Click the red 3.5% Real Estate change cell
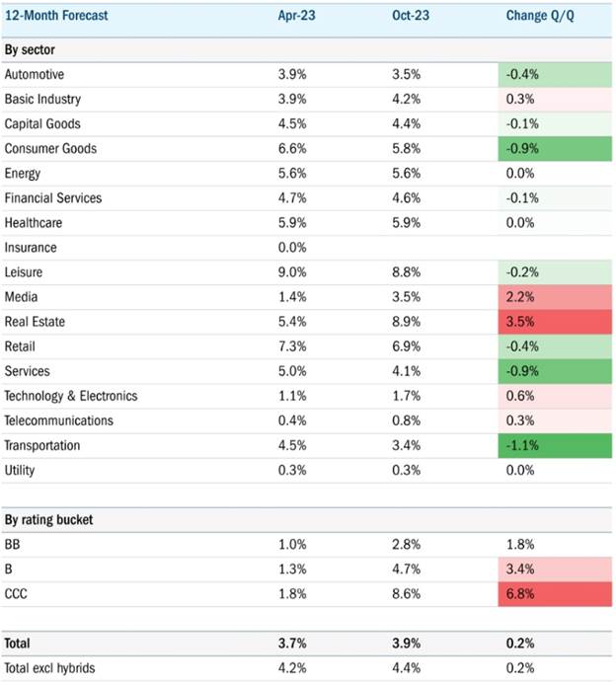 tap(555, 322)
